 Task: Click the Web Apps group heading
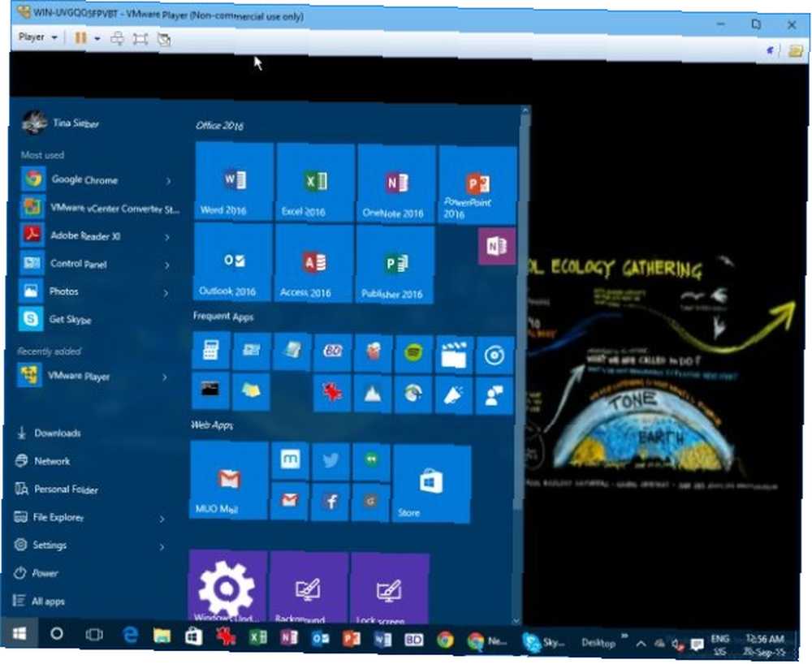(x=212, y=425)
